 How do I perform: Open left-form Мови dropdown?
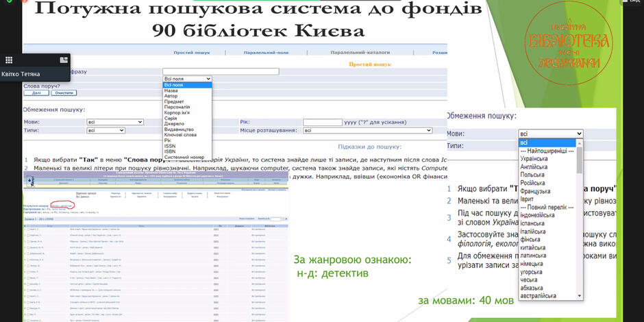click(115, 122)
